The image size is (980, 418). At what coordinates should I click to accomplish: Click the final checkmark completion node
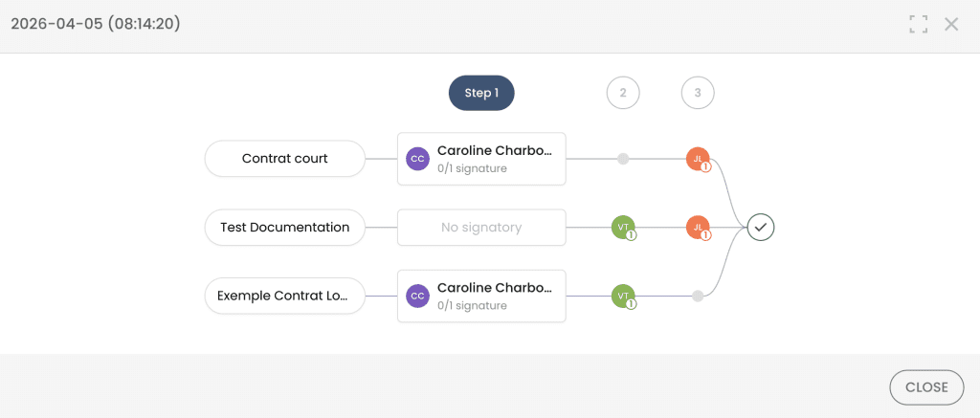(x=761, y=227)
